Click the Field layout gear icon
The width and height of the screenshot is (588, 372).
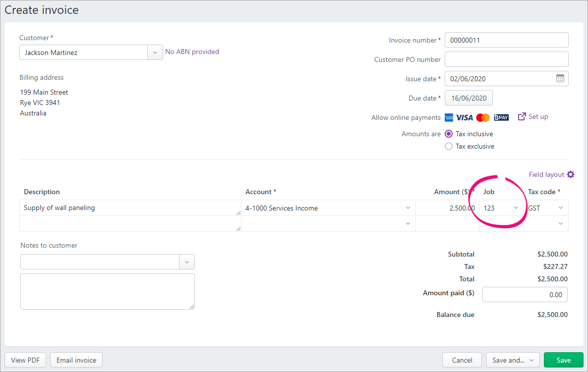click(x=571, y=174)
